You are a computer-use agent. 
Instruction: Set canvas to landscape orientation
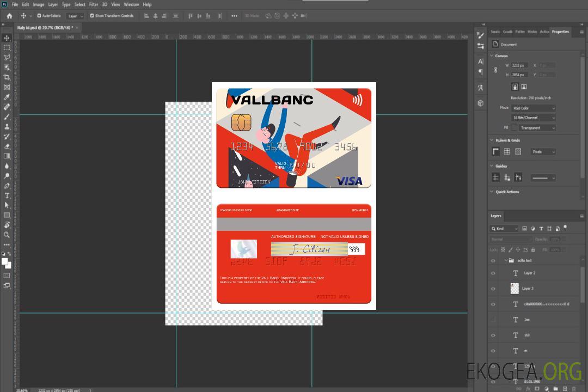(x=524, y=87)
